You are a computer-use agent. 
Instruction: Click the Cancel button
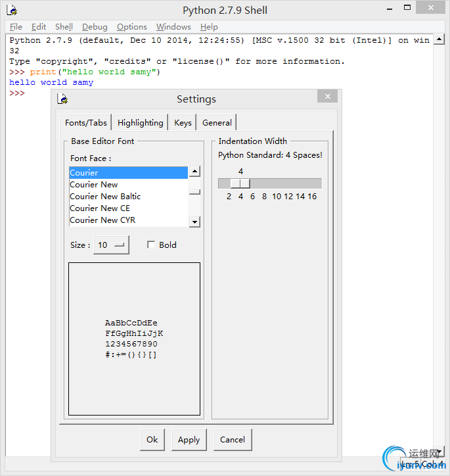[x=233, y=440]
